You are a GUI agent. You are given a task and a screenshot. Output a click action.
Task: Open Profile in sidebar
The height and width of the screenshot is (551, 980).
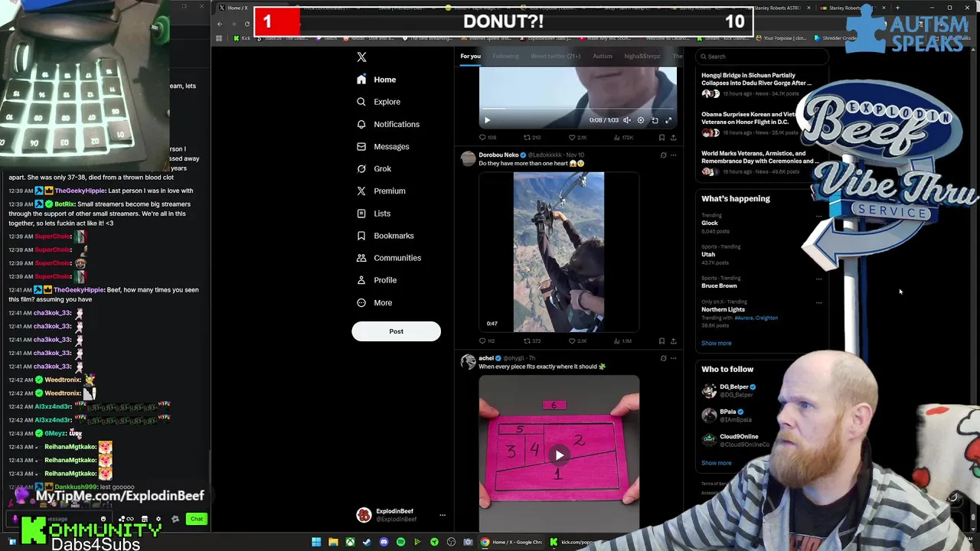(x=377, y=280)
